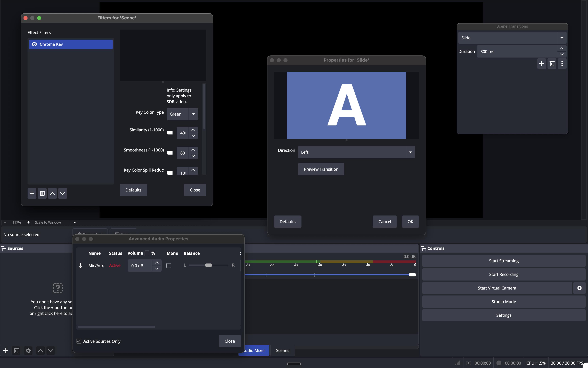This screenshot has height=368, width=588.
Task: Click the filter properties vertical scrollbar
Action: click(x=204, y=106)
